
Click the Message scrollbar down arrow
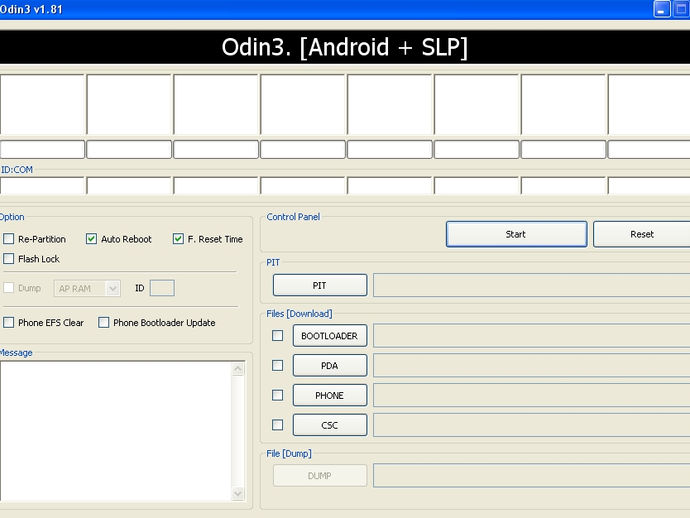[x=238, y=494]
